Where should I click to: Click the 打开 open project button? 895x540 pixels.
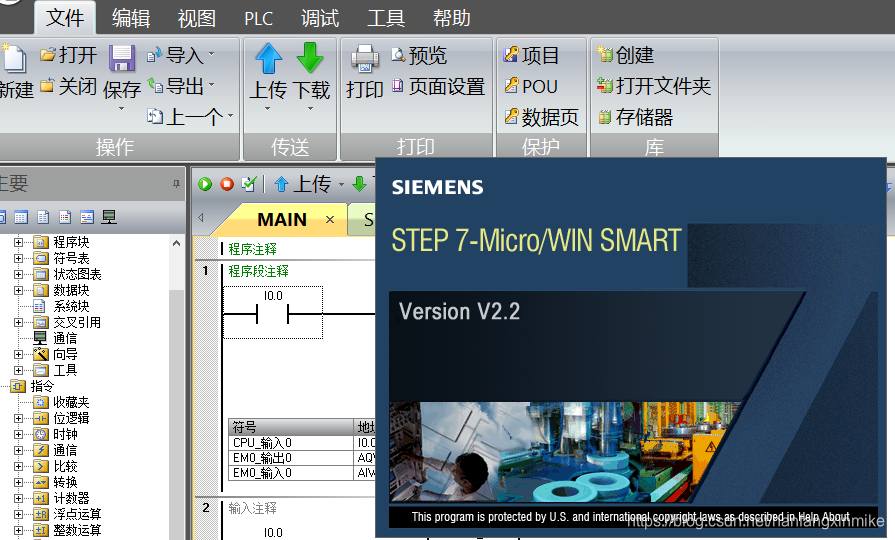pos(68,55)
